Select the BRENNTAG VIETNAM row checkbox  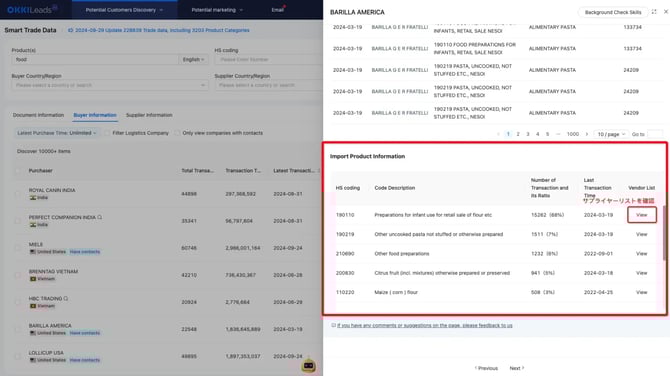18,275
